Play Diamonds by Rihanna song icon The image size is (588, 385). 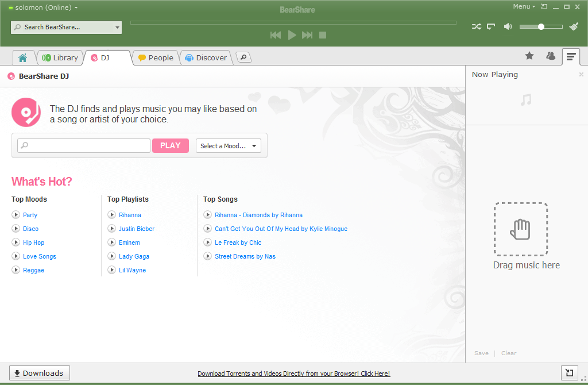click(208, 215)
